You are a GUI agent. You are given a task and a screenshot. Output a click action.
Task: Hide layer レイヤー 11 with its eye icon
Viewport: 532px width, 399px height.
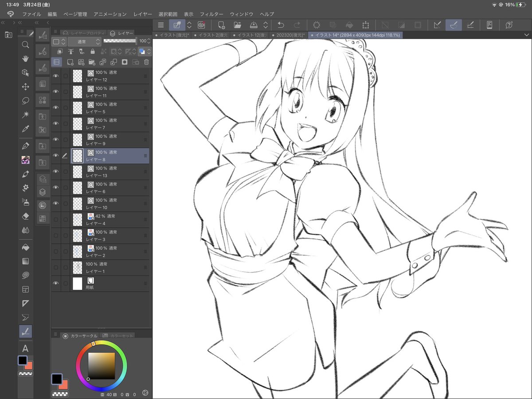pos(56,92)
